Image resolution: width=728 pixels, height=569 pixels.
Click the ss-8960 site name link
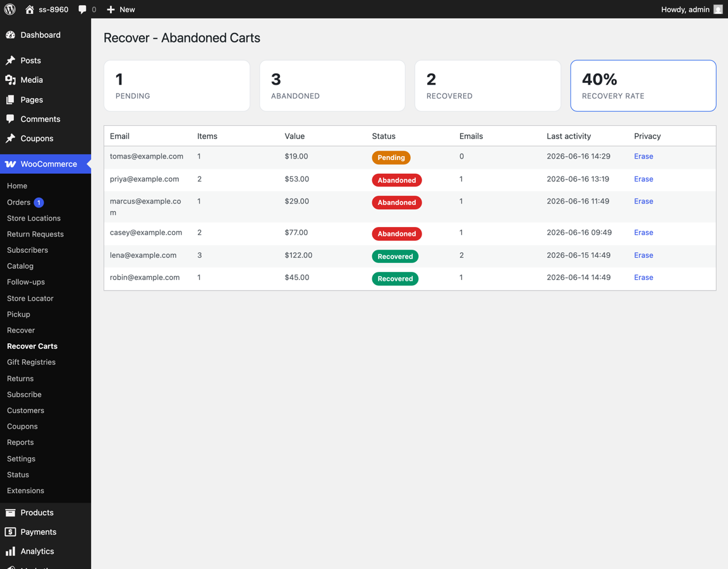click(x=53, y=9)
